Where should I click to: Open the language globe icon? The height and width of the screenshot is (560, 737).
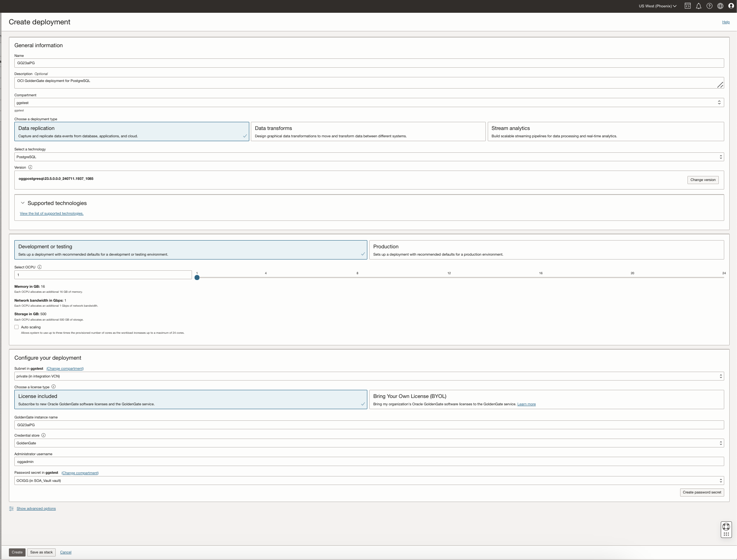(720, 6)
